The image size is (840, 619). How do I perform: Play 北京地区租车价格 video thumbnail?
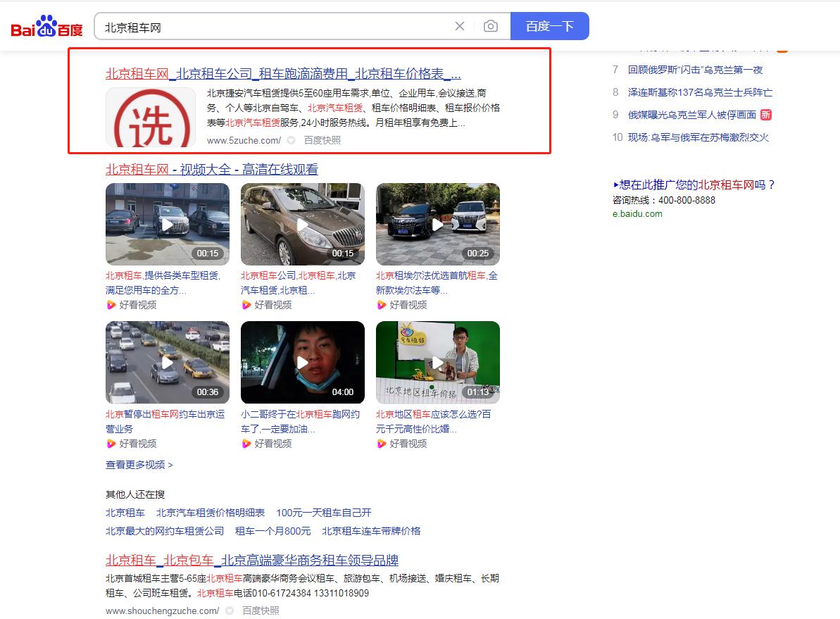[x=438, y=362]
